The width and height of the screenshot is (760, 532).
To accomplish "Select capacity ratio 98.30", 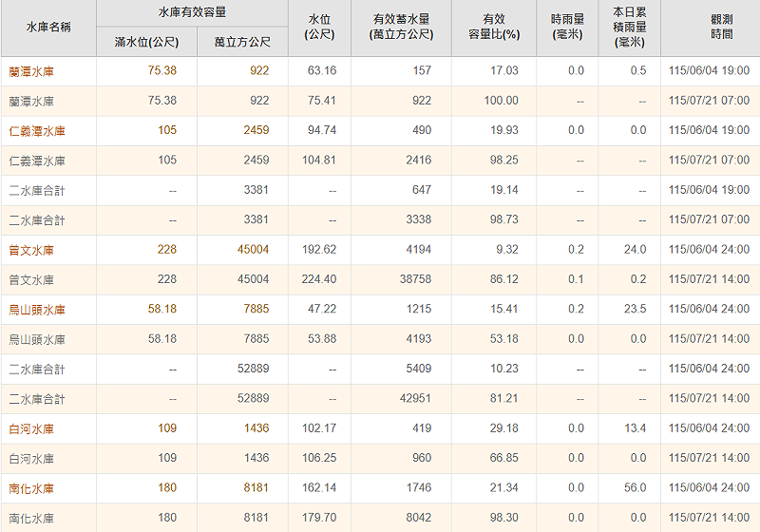I will click(x=504, y=518).
